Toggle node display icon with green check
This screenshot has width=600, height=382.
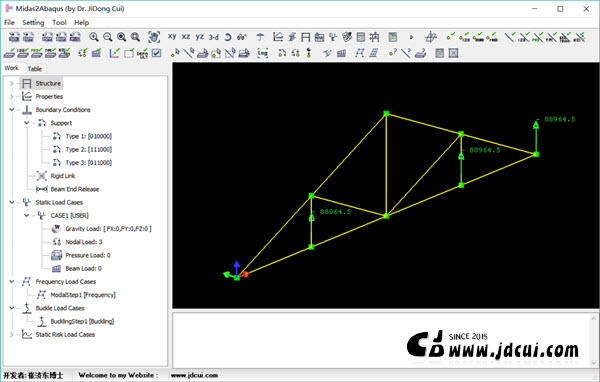coord(450,37)
